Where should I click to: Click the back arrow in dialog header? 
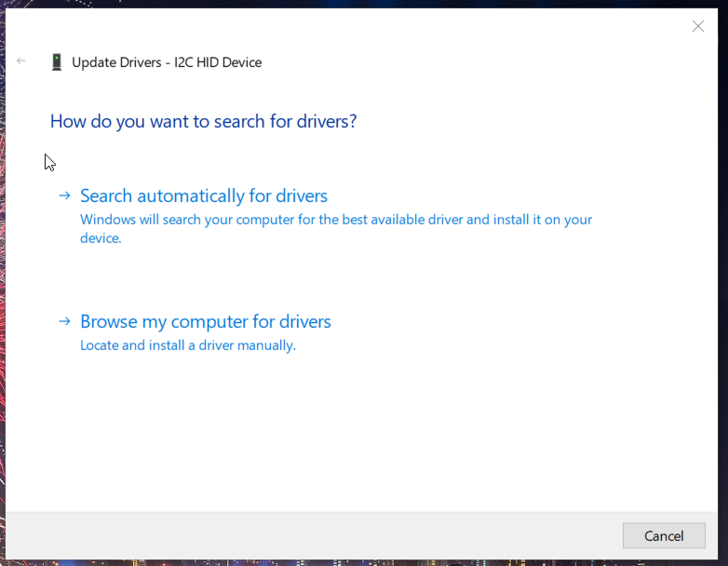point(20,61)
